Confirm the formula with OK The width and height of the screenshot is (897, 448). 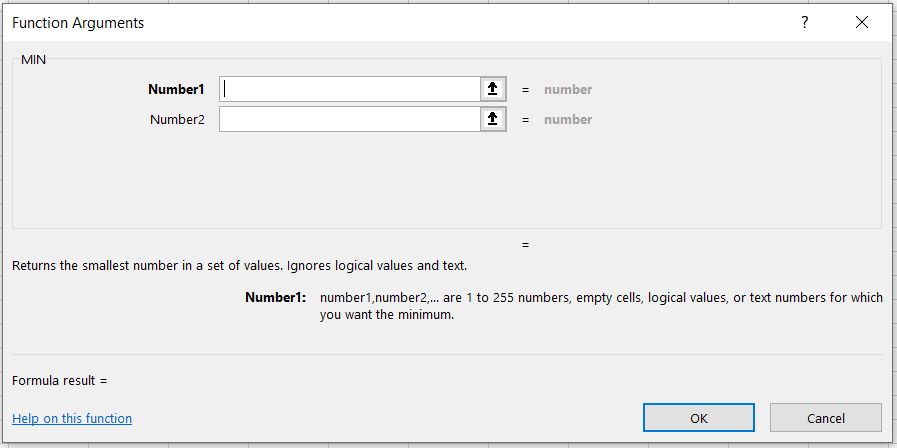point(699,418)
